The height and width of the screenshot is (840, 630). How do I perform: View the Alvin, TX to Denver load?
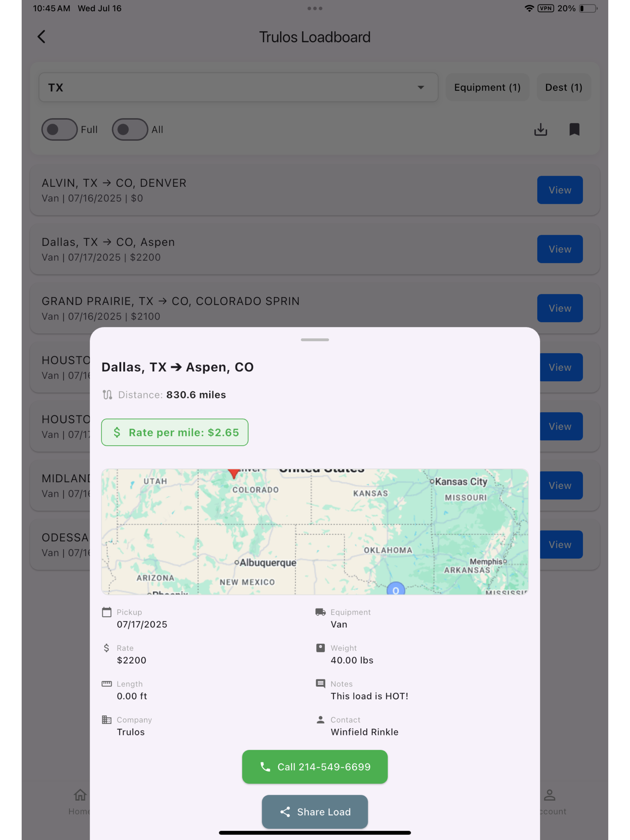(x=560, y=190)
